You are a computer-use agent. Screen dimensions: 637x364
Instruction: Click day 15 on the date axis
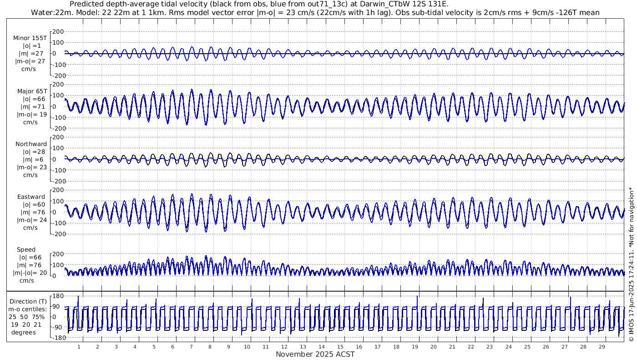[340, 347]
